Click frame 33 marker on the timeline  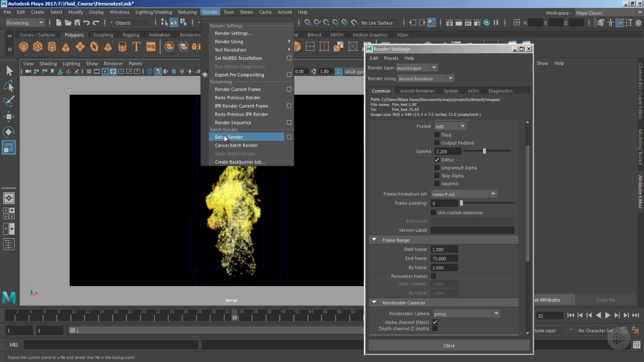pos(234,315)
